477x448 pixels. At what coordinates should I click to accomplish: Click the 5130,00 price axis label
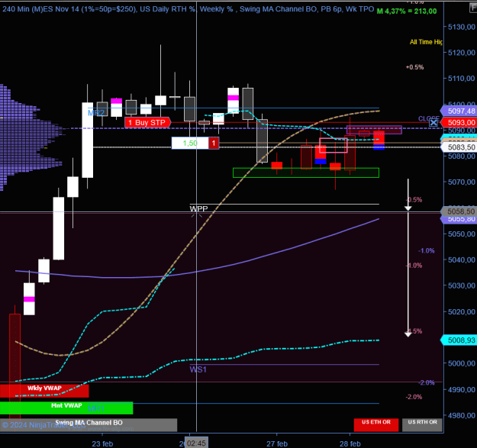[462, 27]
